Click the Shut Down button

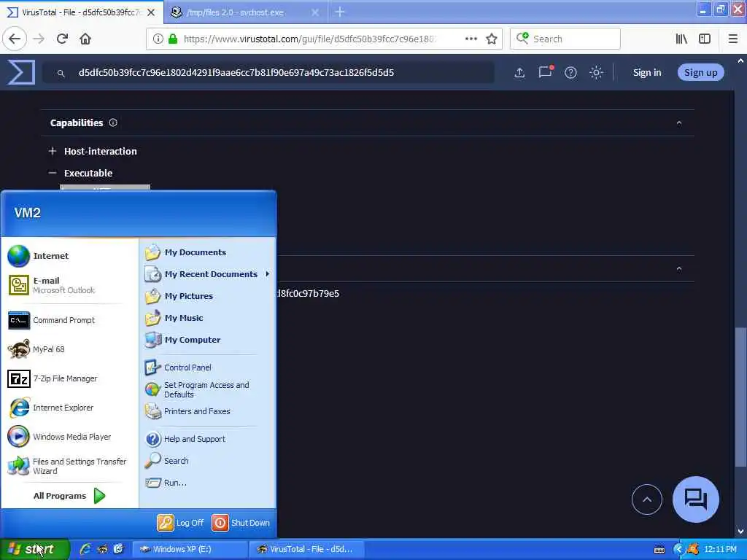click(x=241, y=522)
